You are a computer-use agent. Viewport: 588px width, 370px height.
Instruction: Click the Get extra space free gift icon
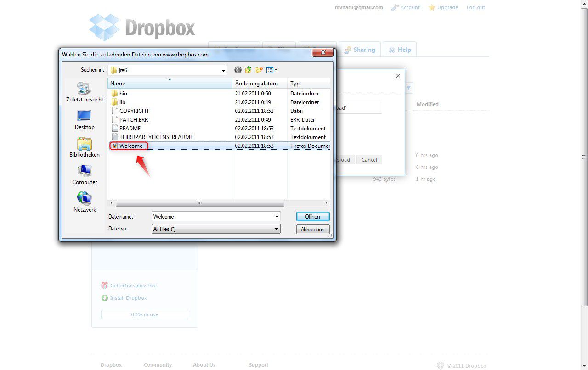[105, 285]
